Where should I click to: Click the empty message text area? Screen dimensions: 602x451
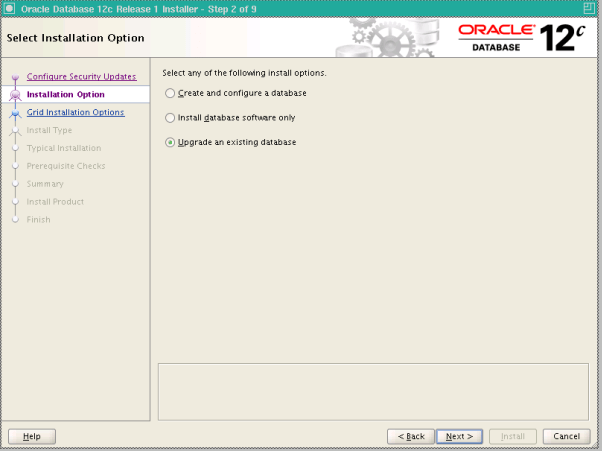click(x=373, y=392)
